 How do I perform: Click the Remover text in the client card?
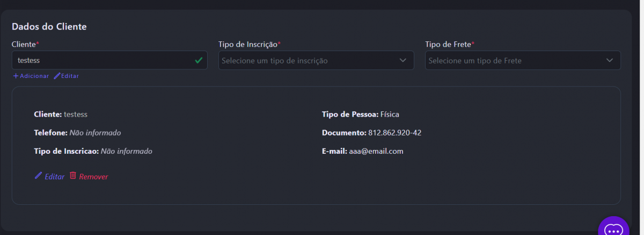[x=93, y=176]
